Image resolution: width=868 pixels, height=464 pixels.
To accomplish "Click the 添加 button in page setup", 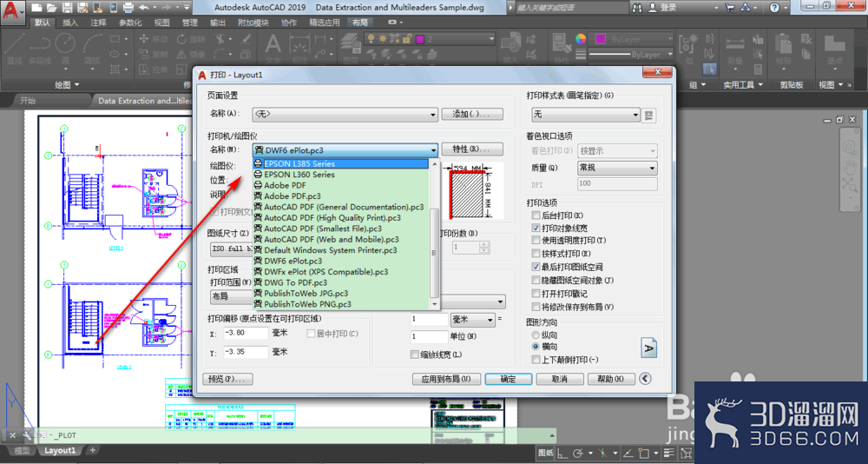I will click(x=472, y=114).
